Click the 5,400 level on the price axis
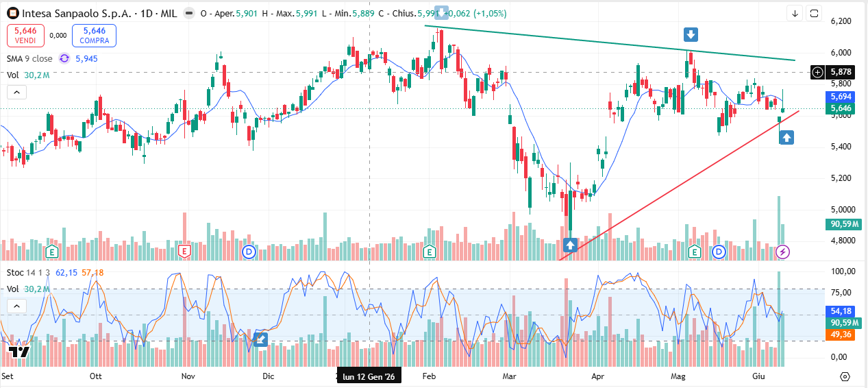This screenshot has height=388, width=868. [x=841, y=147]
